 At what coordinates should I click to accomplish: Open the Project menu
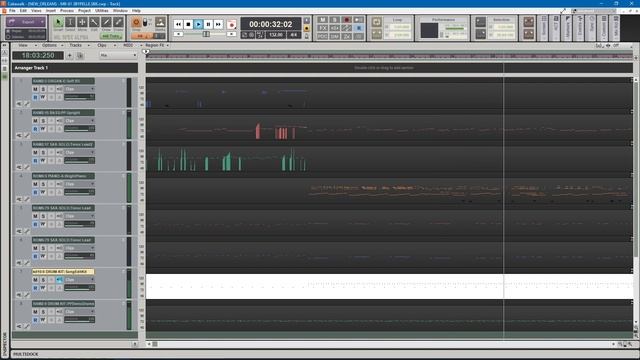tap(84, 11)
